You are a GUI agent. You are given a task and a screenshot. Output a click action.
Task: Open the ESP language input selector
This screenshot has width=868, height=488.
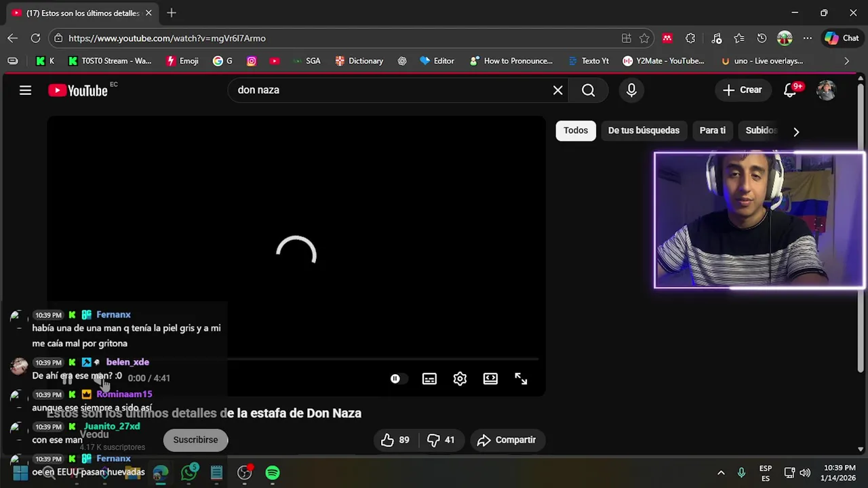coord(766,473)
